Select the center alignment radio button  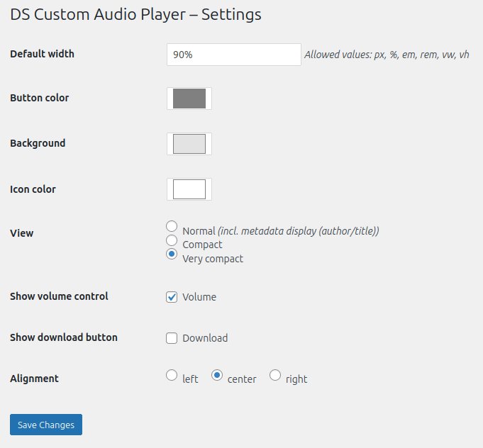coord(217,375)
